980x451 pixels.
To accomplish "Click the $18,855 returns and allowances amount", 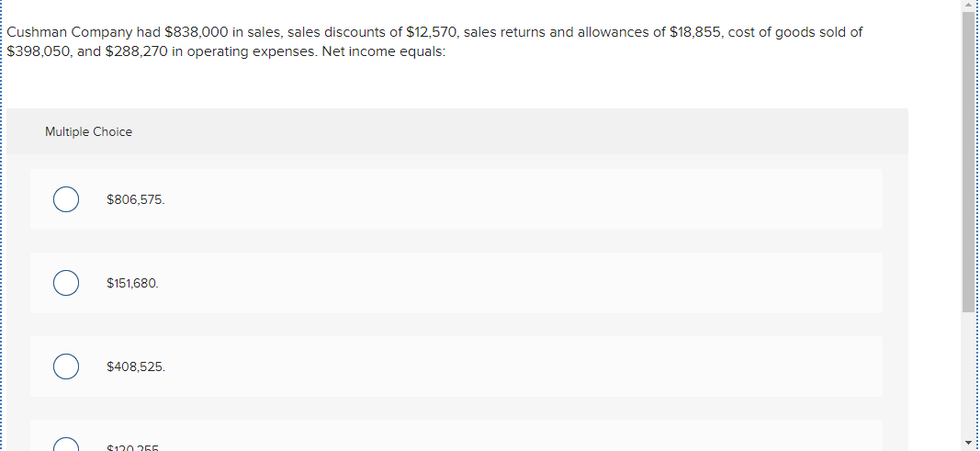I will [695, 32].
